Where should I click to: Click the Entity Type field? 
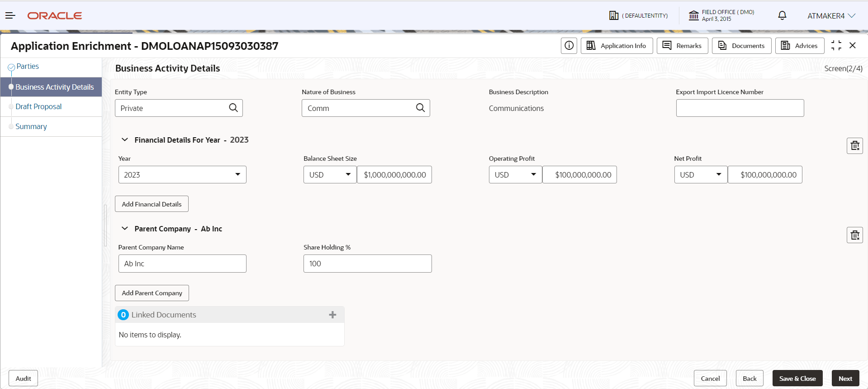[x=179, y=108]
